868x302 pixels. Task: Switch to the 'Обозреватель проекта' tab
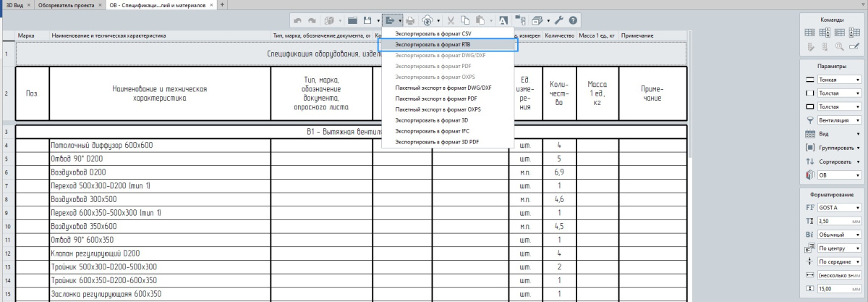click(x=71, y=5)
